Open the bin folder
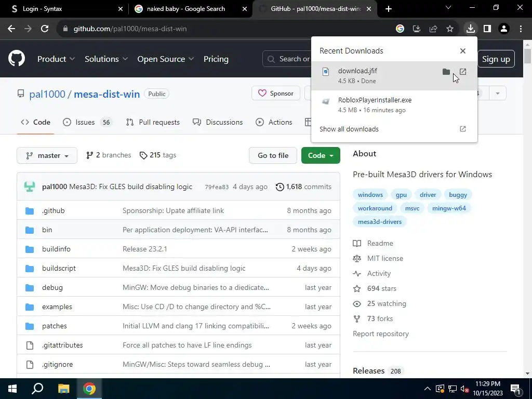Screen dimensions: 532x399 point(47,230)
